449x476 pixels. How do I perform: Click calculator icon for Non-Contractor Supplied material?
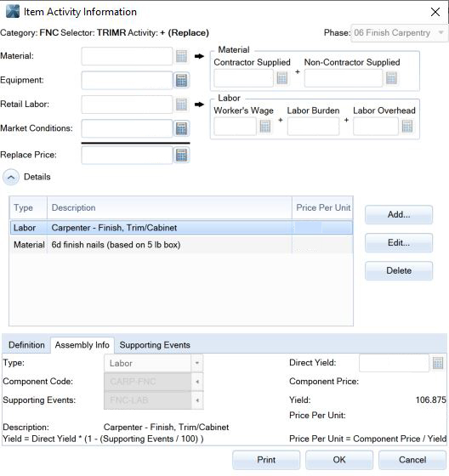tap(391, 78)
